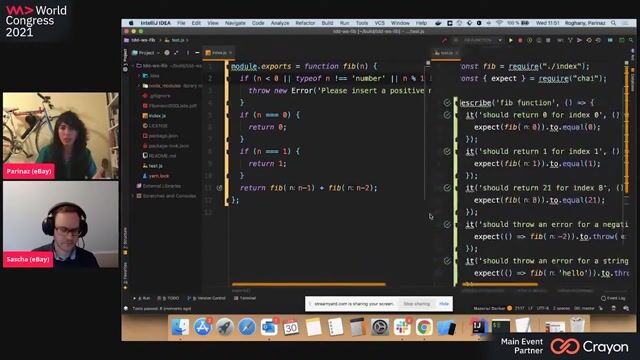This screenshot has height=360, width=640.
Task: Open the Version Control tool window tab
Action: 206,298
